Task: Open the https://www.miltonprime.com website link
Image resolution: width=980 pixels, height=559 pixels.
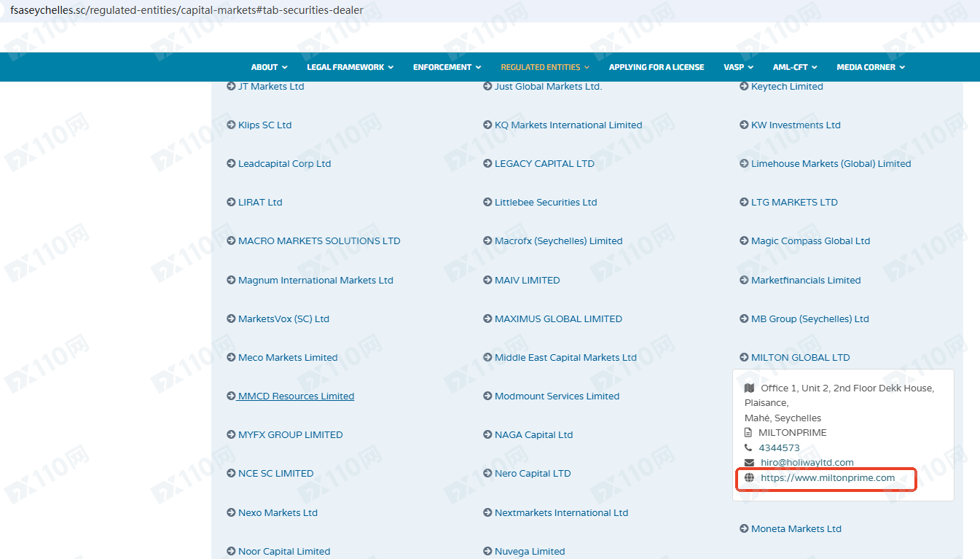Action: point(828,478)
